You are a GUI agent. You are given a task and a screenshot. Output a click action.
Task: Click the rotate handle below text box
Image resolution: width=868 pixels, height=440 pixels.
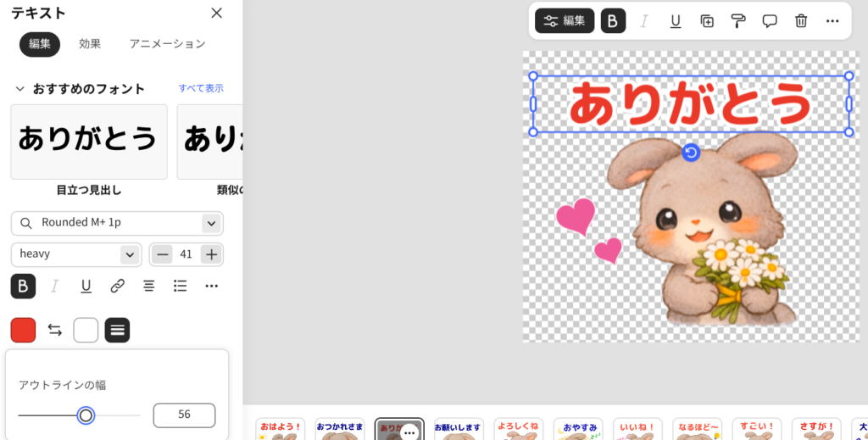(691, 153)
